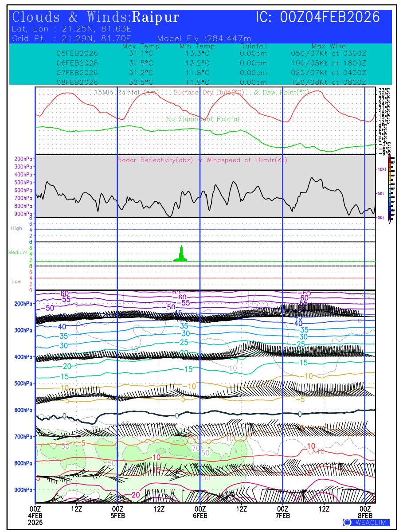Click the IC: 00Z04FEB2026 initial condition text
Screen dimensions: 399x532
pyautogui.click(x=317, y=17)
